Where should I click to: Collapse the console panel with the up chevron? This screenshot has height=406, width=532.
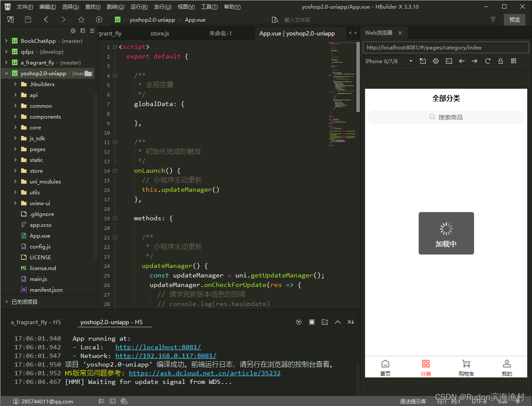coord(338,322)
